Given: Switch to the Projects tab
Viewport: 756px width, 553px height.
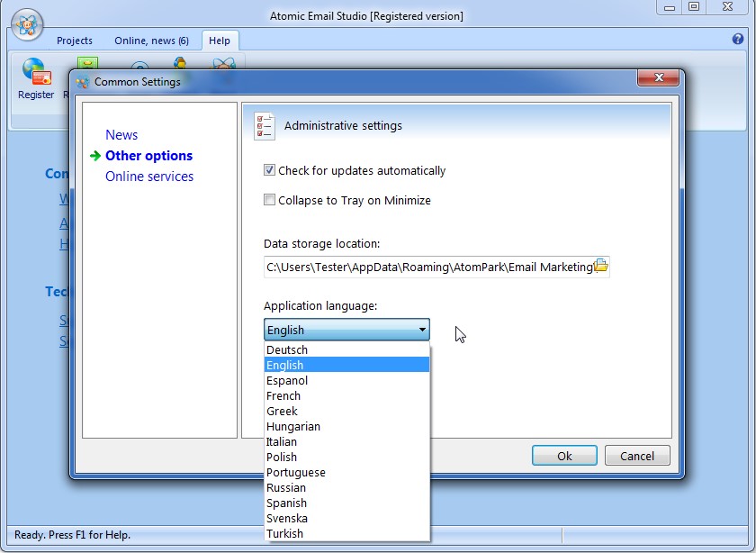Looking at the screenshot, I should 75,41.
